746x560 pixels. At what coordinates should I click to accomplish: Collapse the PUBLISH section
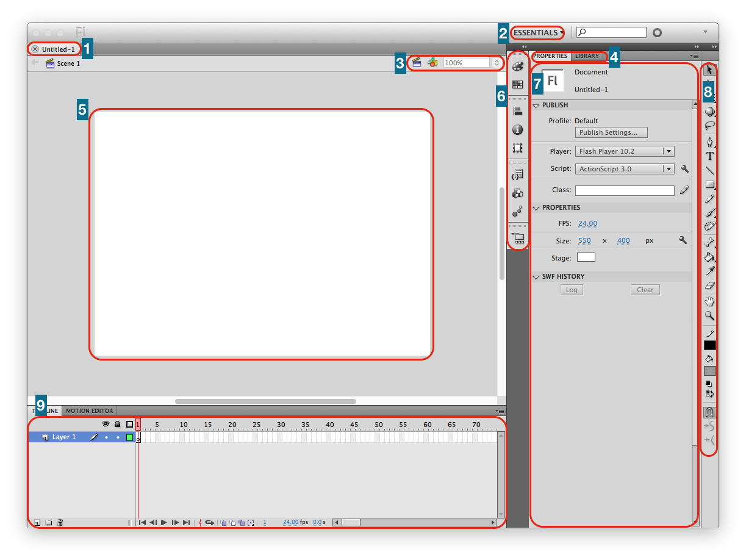click(536, 105)
